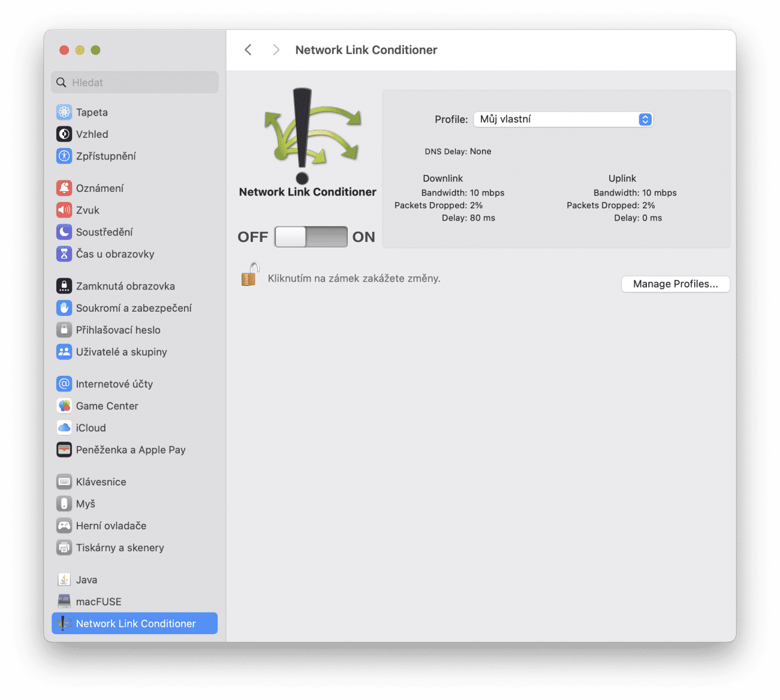Toggle the Network Link Conditioner OFF/ON switch
The width and height of the screenshot is (780, 700).
click(311, 237)
